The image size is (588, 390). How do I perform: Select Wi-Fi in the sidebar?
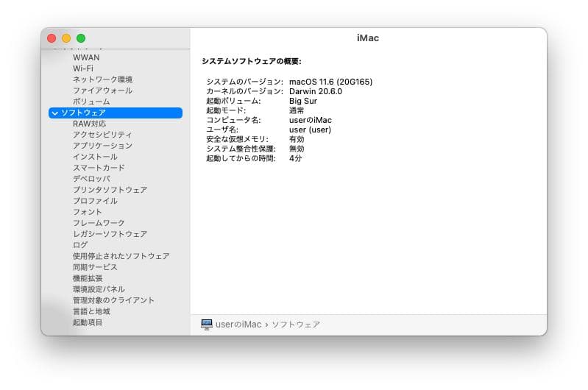83,68
